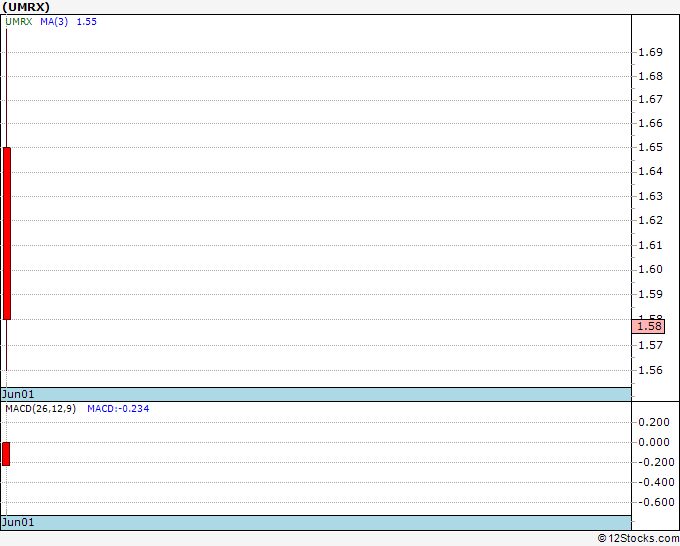
Task: Click the MA value 1.55
Action: tap(87, 22)
